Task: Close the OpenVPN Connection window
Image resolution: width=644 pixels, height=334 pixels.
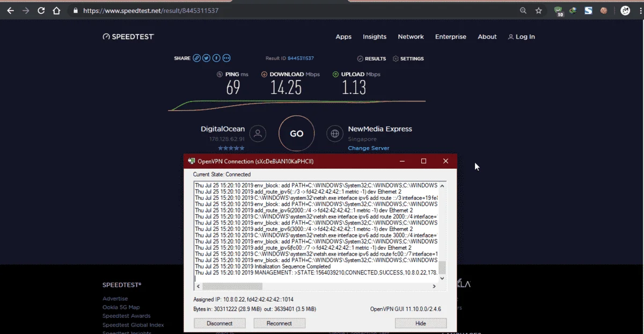Action: click(445, 161)
